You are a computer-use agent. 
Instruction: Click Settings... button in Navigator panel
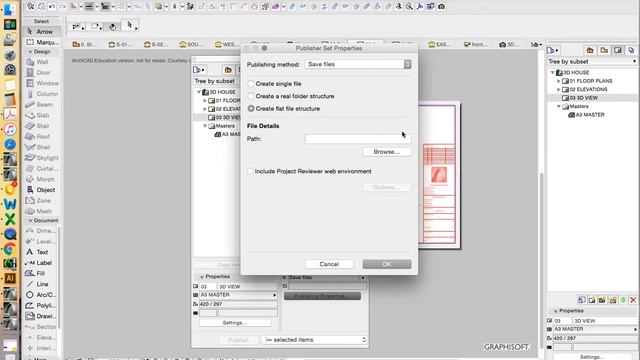click(591, 357)
